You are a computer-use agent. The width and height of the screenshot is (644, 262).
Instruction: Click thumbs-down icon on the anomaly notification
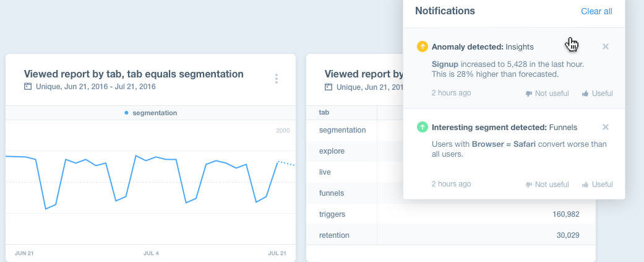pyautogui.click(x=529, y=94)
